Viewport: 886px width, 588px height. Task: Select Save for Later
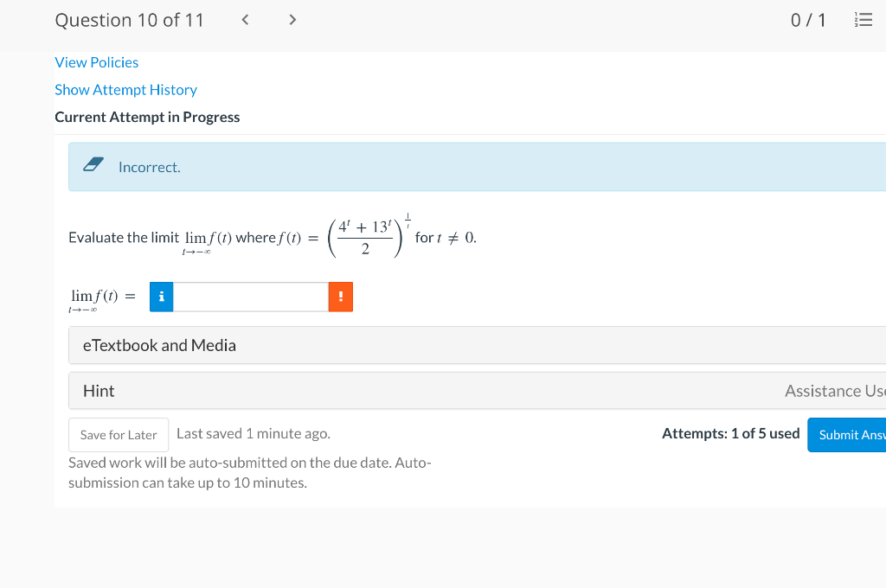click(118, 434)
